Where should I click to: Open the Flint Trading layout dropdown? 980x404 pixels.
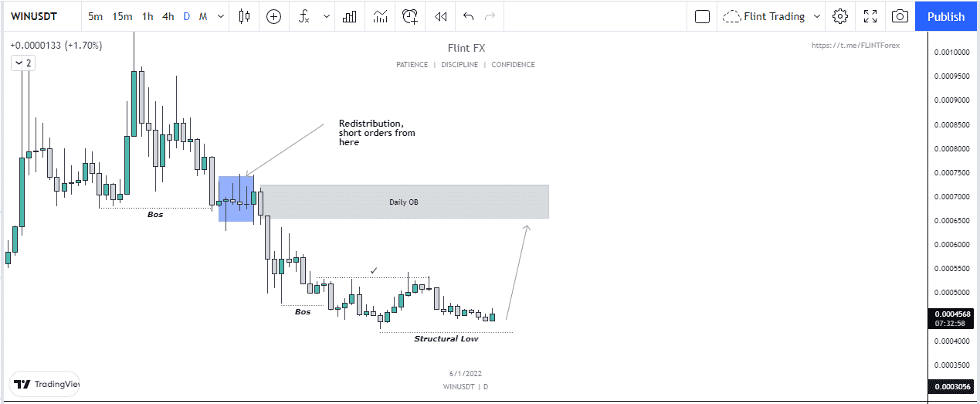[x=772, y=16]
